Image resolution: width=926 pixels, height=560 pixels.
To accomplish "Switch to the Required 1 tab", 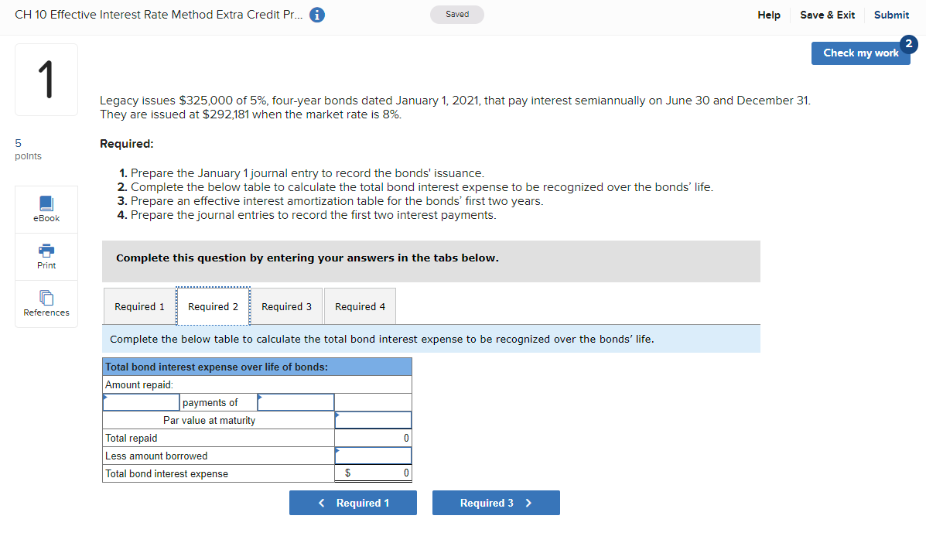I will (x=139, y=306).
